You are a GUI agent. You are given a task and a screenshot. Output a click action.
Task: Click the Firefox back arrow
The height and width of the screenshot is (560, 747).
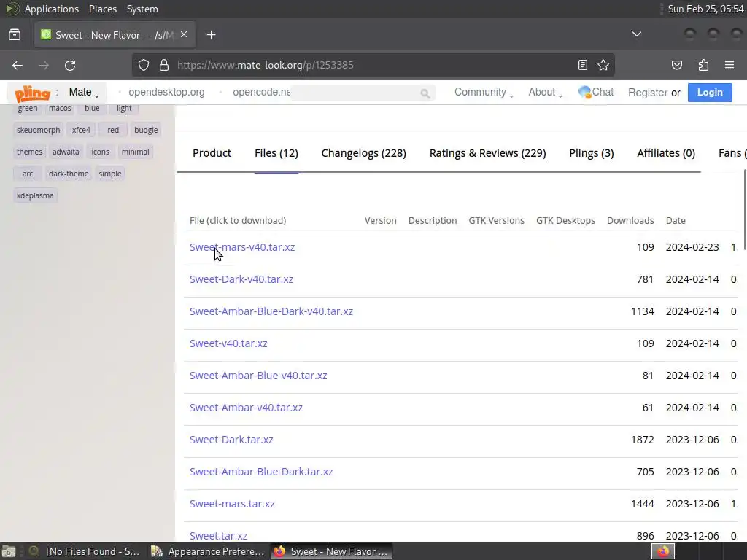18,65
